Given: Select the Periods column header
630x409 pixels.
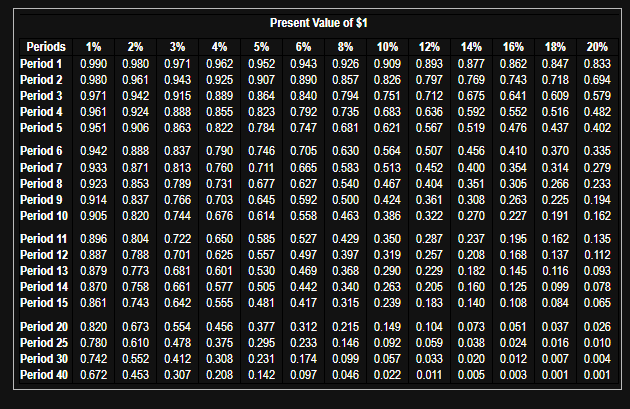Looking at the screenshot, I should (46, 47).
